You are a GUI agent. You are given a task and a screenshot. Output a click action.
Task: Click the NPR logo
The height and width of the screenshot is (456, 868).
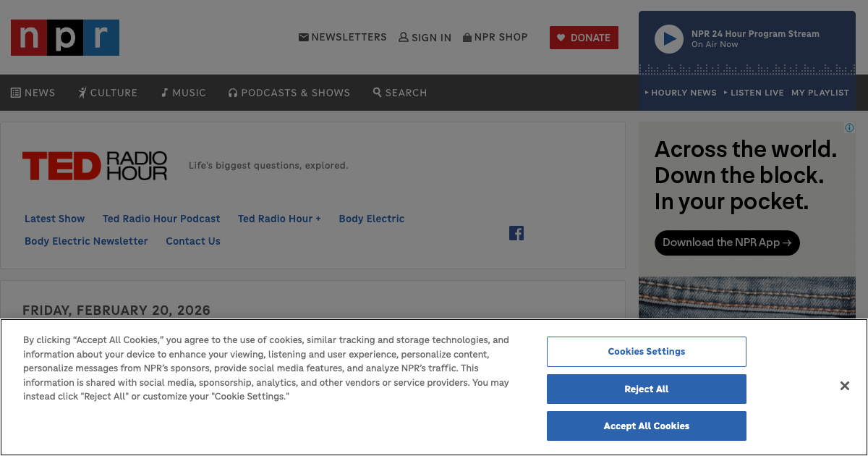pos(65,38)
